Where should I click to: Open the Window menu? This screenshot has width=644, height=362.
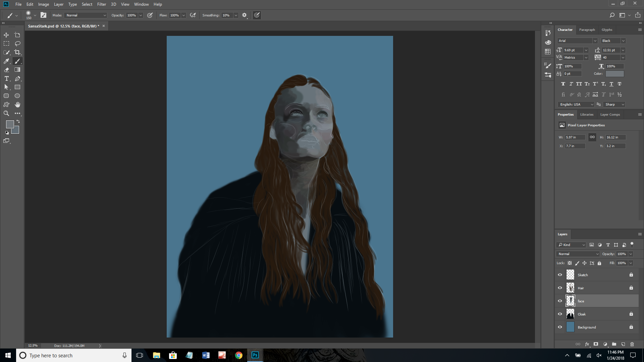click(x=141, y=4)
